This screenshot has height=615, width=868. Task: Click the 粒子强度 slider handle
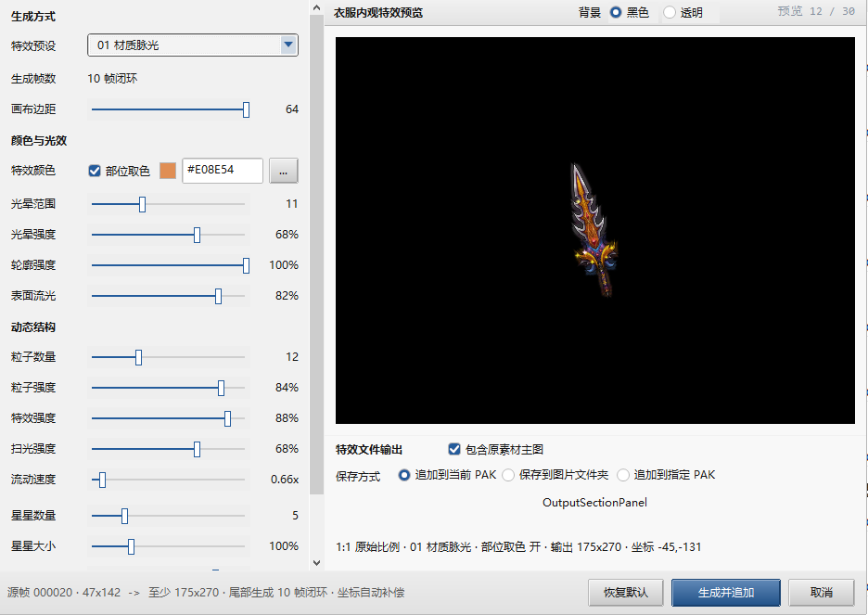[x=221, y=388]
